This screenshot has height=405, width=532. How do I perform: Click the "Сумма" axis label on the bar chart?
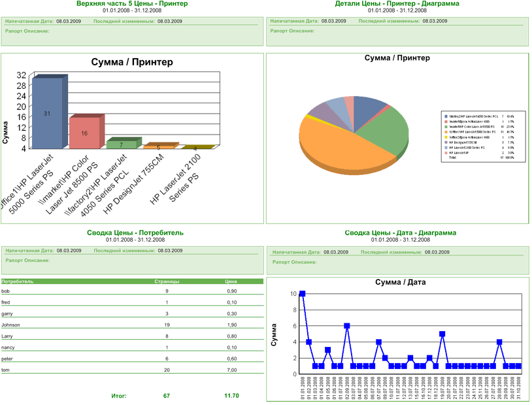[x=5, y=133]
